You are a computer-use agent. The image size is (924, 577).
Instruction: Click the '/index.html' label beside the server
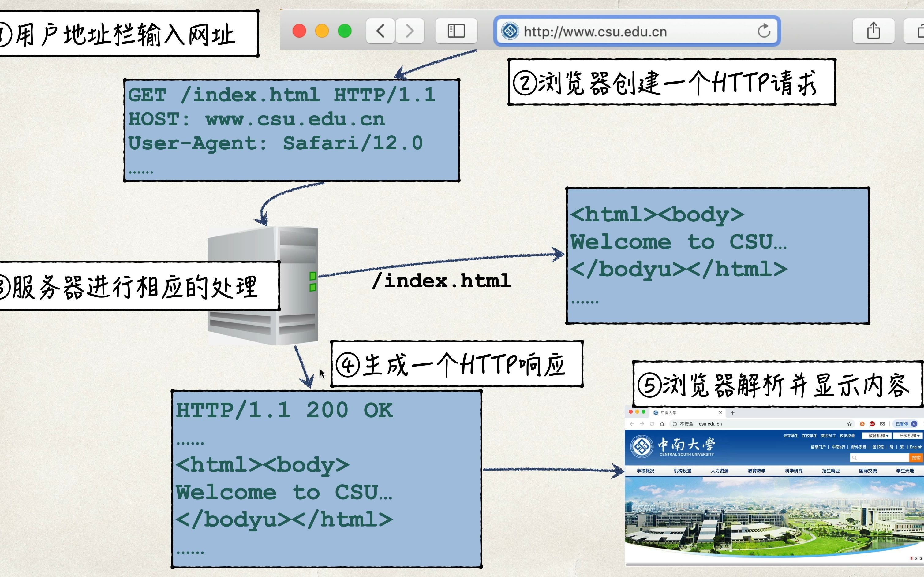[441, 281]
